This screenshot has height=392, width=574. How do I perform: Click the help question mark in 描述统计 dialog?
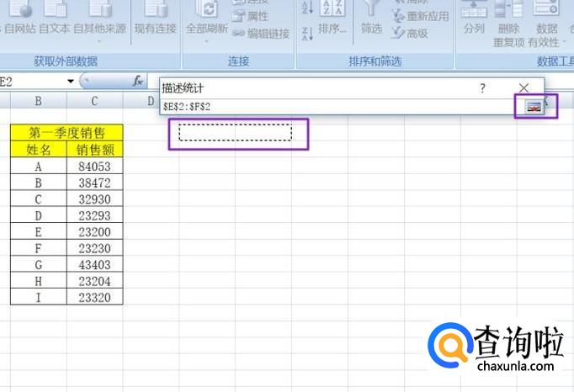pyautogui.click(x=482, y=87)
